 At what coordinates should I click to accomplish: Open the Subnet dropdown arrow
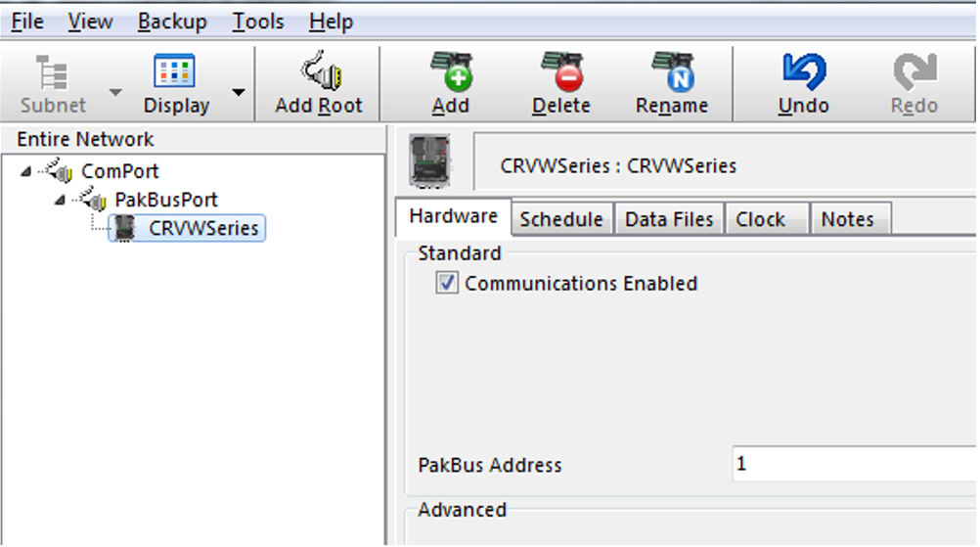click(115, 93)
